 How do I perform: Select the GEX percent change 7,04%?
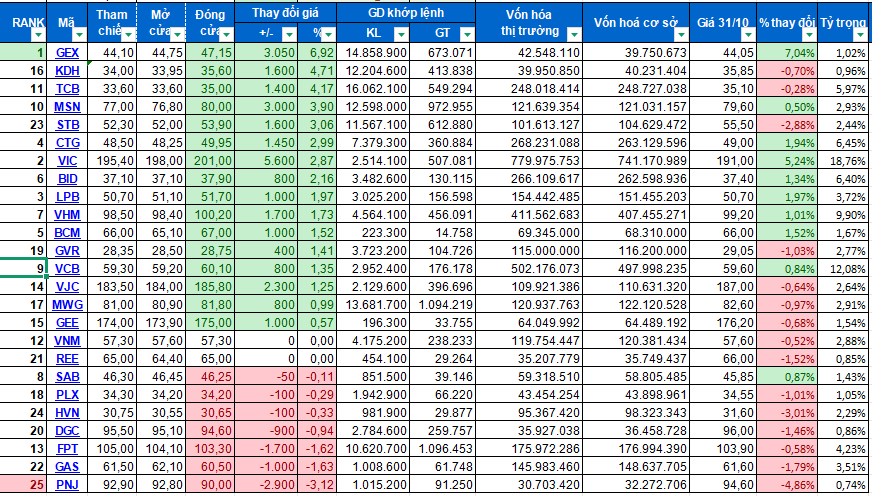pos(787,53)
